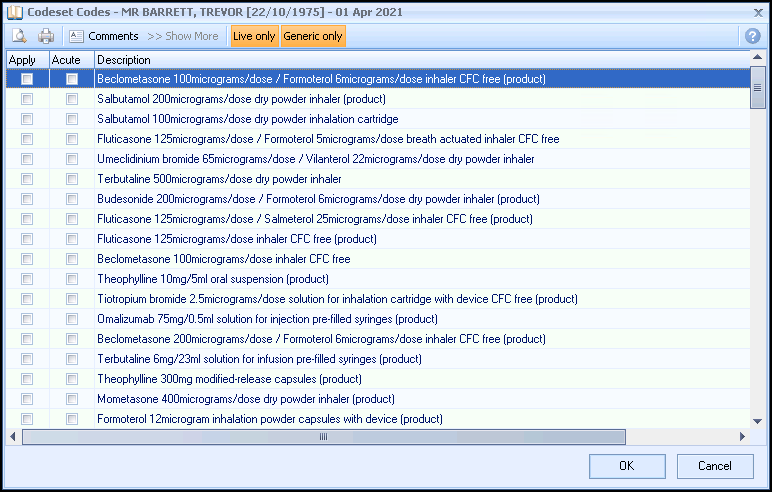The height and width of the screenshot is (492, 772).
Task: Click the vertical scrollbar up arrow
Action: click(x=758, y=75)
